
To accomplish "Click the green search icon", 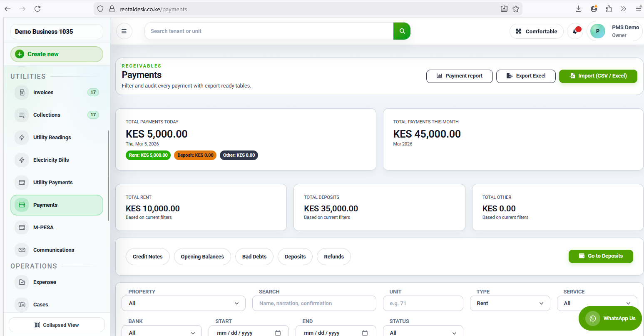I will [x=401, y=31].
